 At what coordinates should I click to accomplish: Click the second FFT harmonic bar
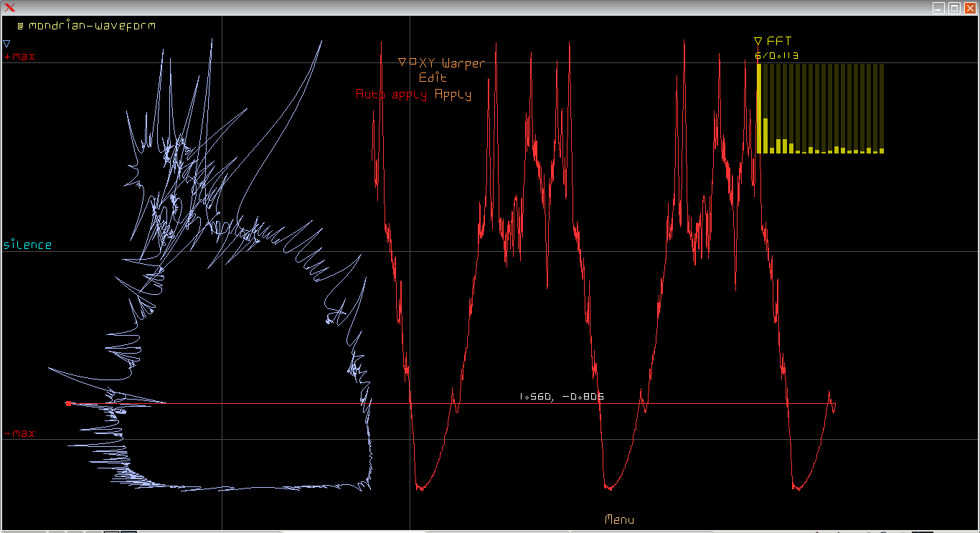point(765,135)
